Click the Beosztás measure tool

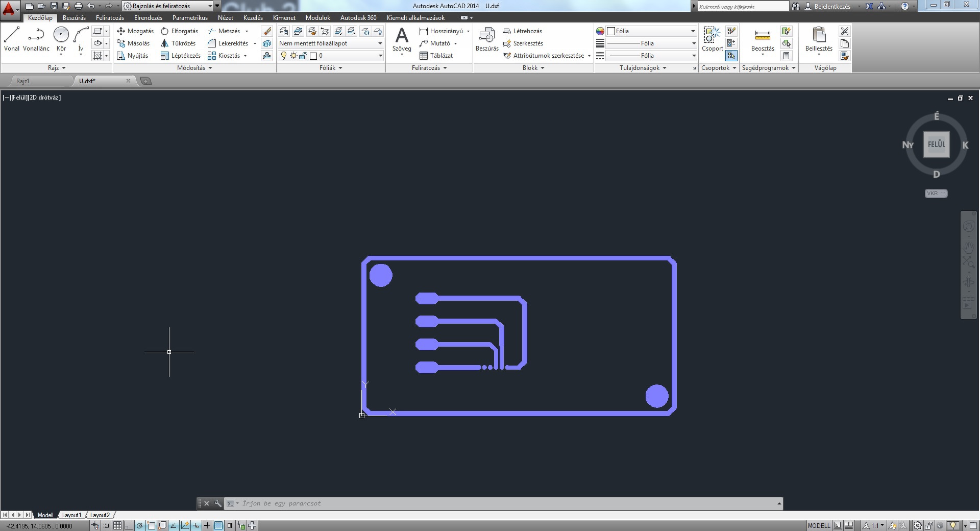coord(763,39)
